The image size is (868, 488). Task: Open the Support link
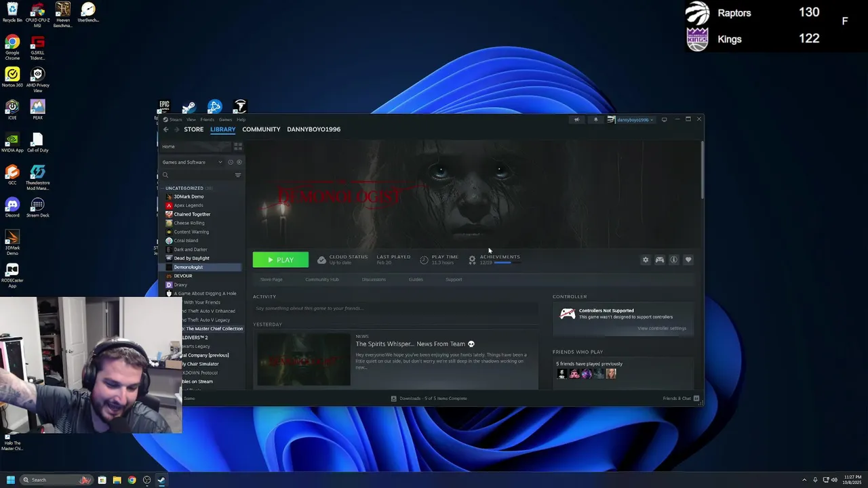point(454,279)
